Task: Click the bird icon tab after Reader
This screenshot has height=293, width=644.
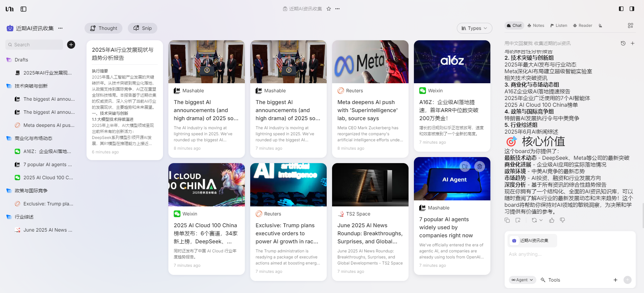Action: (x=600, y=26)
